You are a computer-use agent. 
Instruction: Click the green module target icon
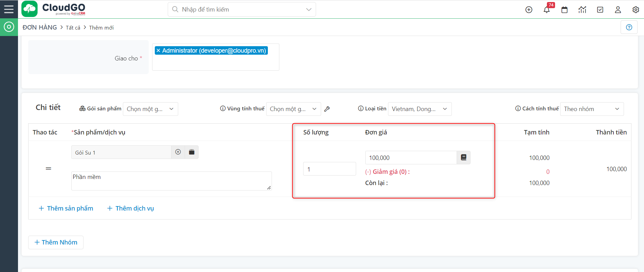[x=9, y=27]
